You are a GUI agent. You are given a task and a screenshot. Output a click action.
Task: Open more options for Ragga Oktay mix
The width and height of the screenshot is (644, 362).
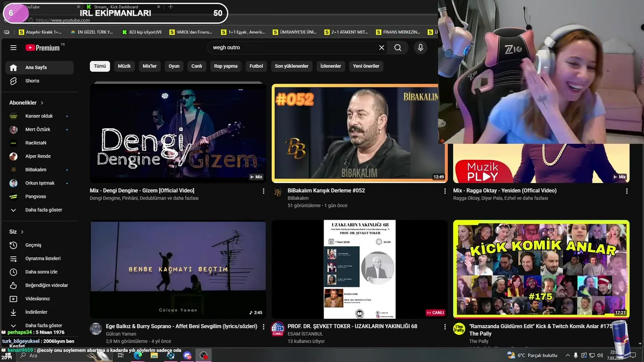pyautogui.click(x=626, y=191)
